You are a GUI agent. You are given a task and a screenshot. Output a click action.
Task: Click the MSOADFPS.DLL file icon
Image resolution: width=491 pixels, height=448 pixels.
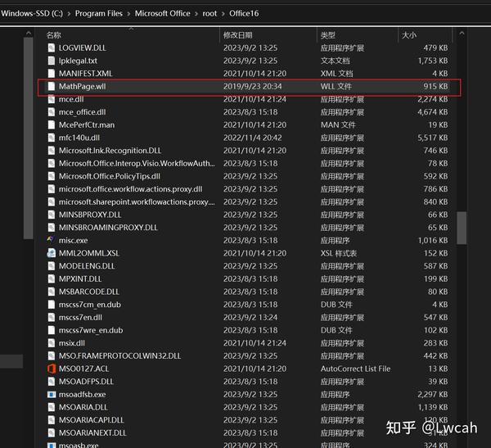tap(52, 382)
